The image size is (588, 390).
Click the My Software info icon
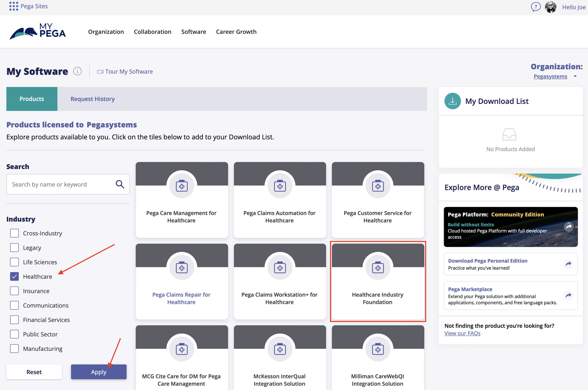click(x=77, y=71)
